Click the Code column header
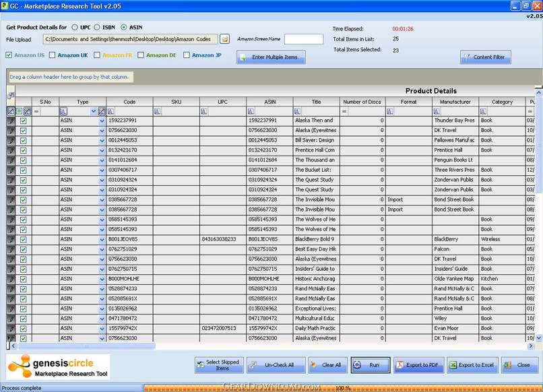This screenshot has height=392, width=543. coord(129,102)
